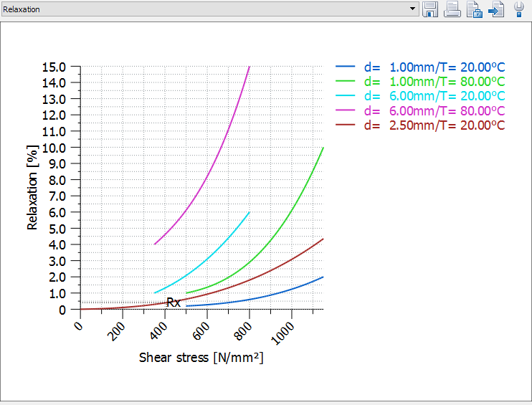Image resolution: width=532 pixels, height=405 pixels.
Task: Click the document with lock icon
Action: 474,9
